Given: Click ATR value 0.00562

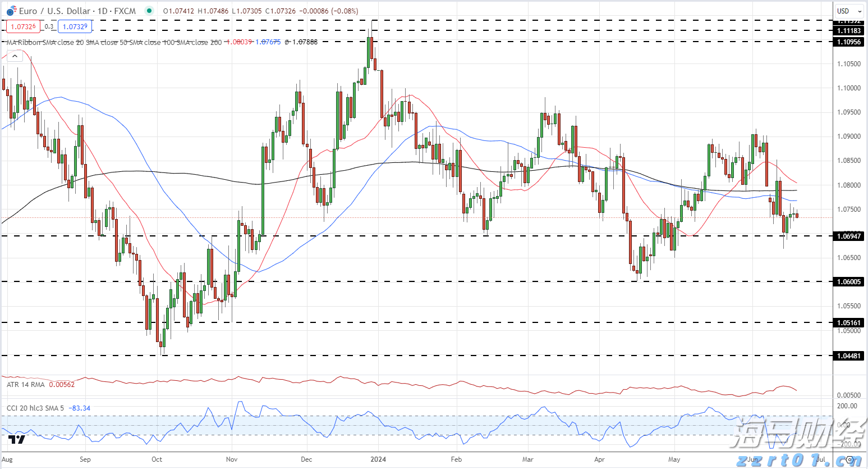Looking at the screenshot, I should tap(62, 384).
